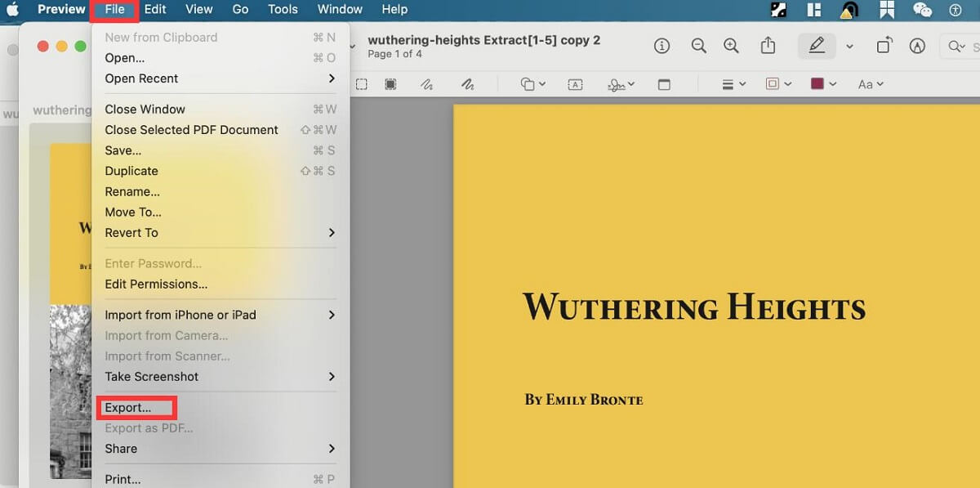Toggle the Highlight pen tool

tap(817, 47)
